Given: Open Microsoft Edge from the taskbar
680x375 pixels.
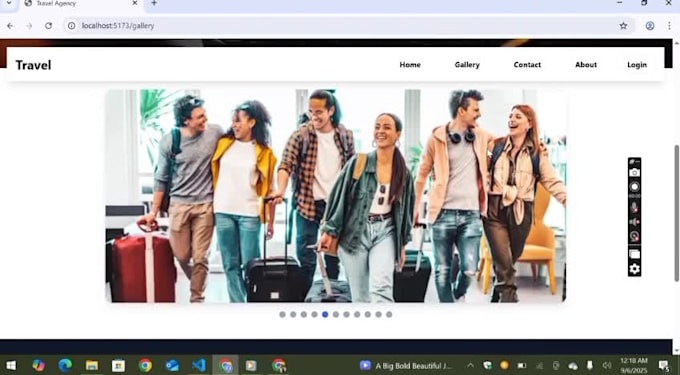Looking at the screenshot, I should (x=65, y=365).
